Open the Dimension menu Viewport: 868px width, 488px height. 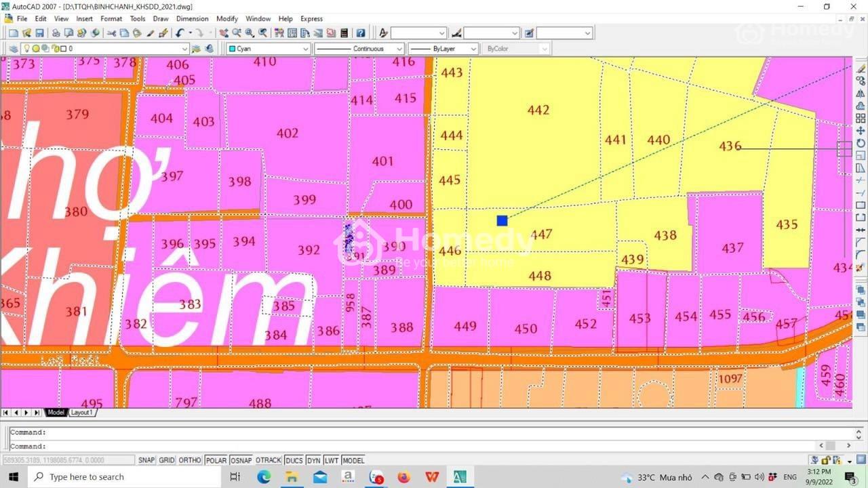pyautogui.click(x=193, y=18)
